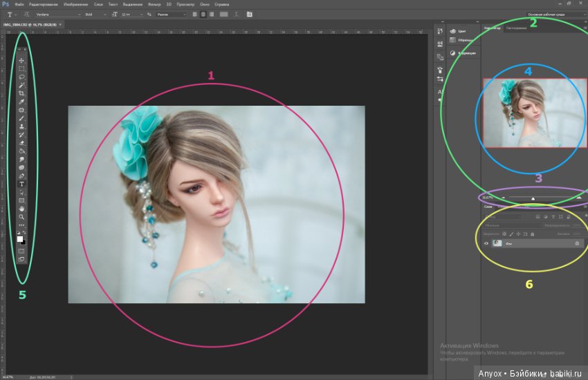
Task: Click the Navigator preview thumbnail
Action: 535,113
